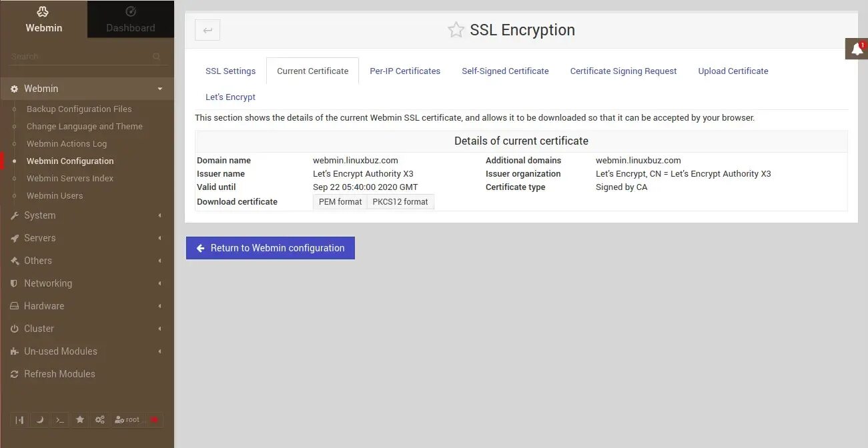This screenshot has width=868, height=448.
Task: Click domain name value webmin.linuxbuz.com
Action: click(x=356, y=161)
